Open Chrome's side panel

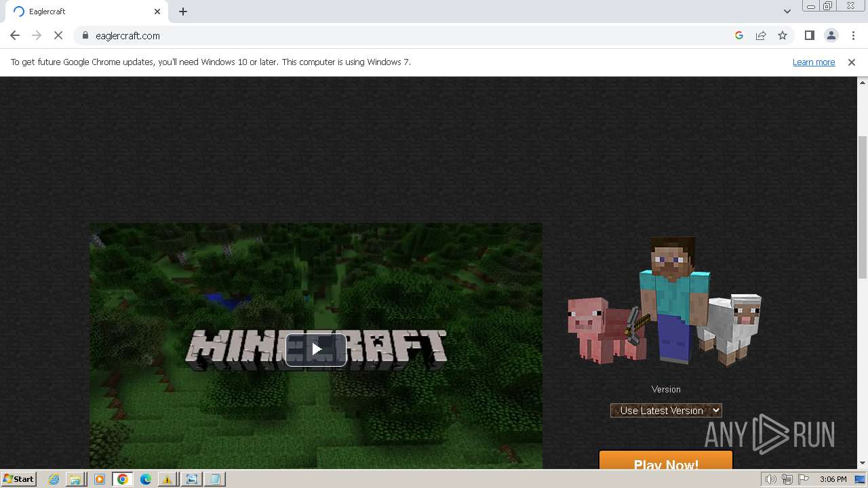[809, 35]
